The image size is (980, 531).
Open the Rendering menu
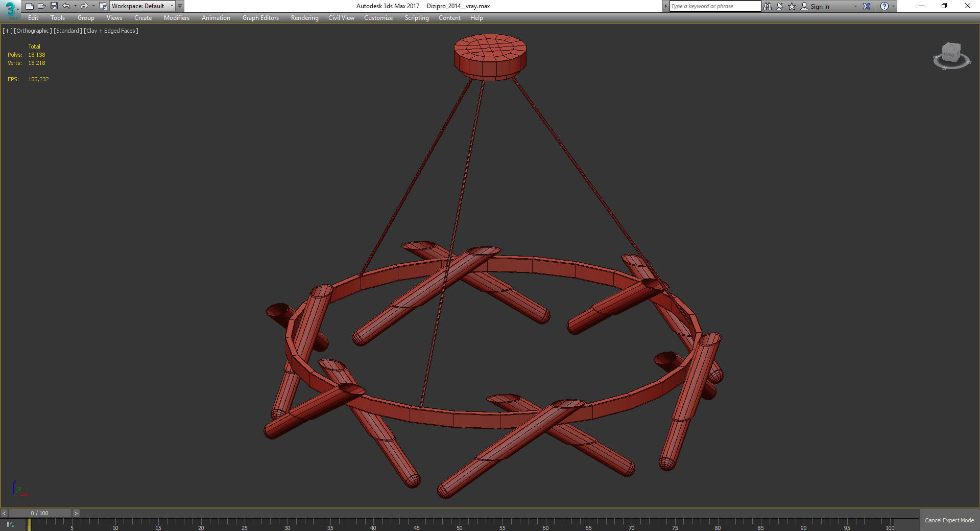[305, 18]
